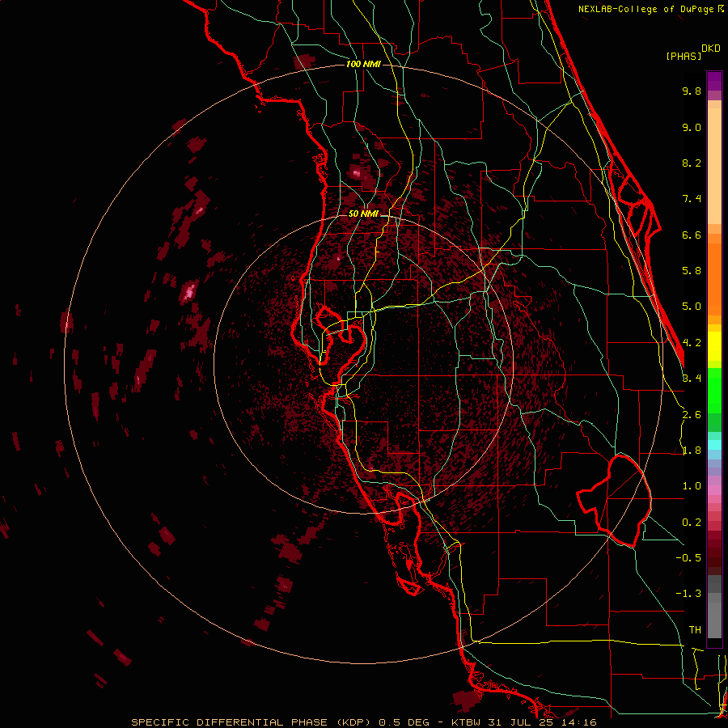Image resolution: width=728 pixels, height=728 pixels.
Task: Pick the gray band at the color bar bottom
Action: pos(714,616)
